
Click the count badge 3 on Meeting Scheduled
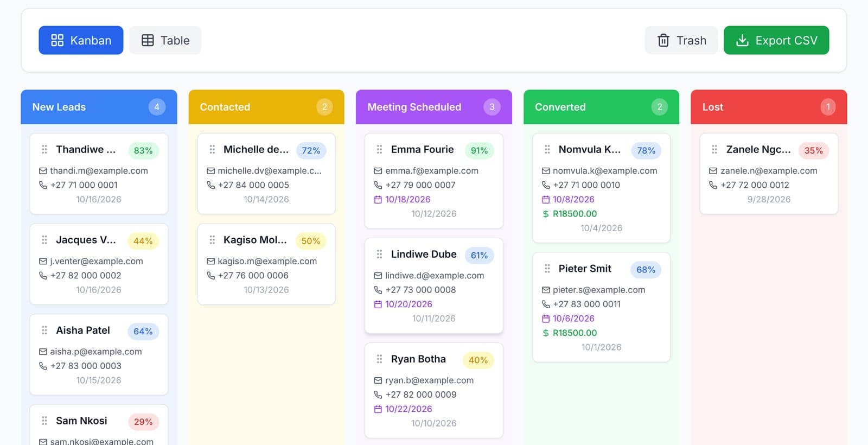[x=492, y=107]
